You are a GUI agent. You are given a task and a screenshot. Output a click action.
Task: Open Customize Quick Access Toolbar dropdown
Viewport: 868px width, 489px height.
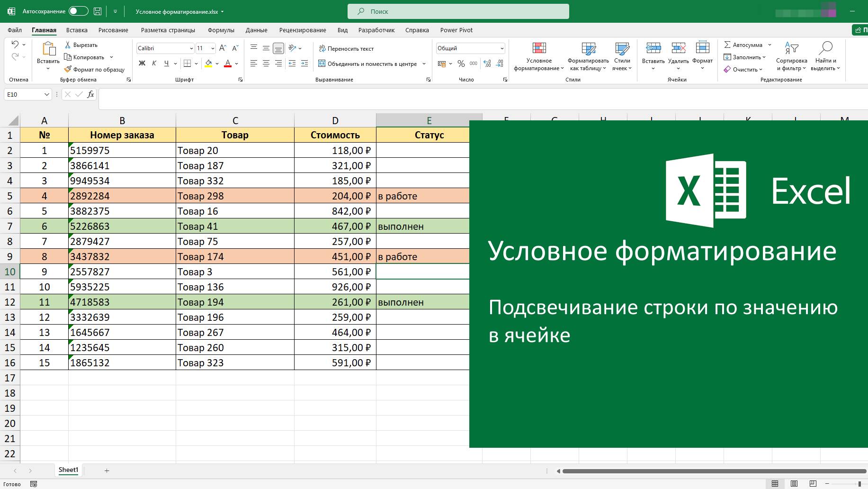tap(115, 11)
